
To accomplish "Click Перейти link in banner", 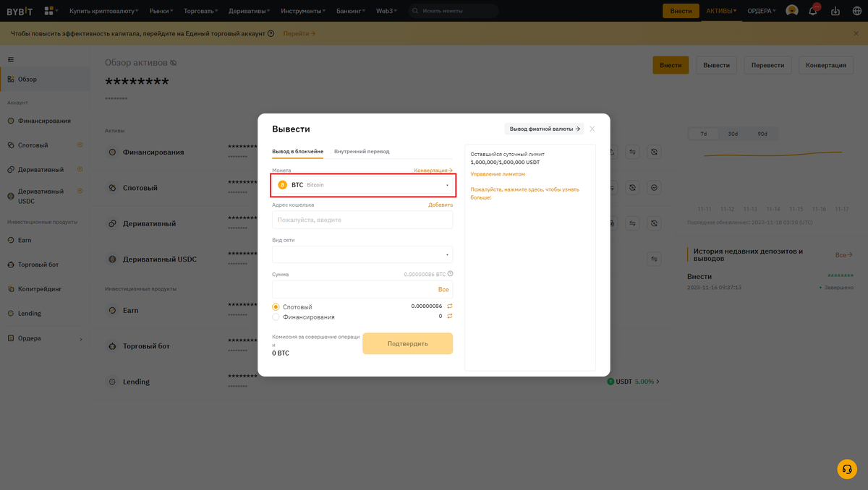I will [x=299, y=34].
